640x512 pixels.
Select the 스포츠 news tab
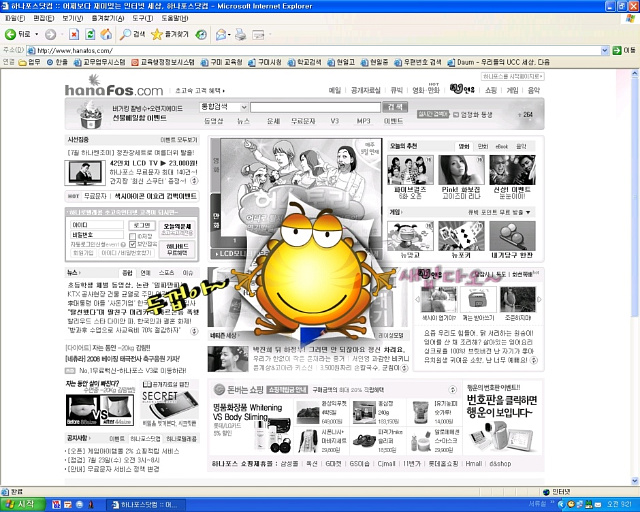pyautogui.click(x=167, y=273)
